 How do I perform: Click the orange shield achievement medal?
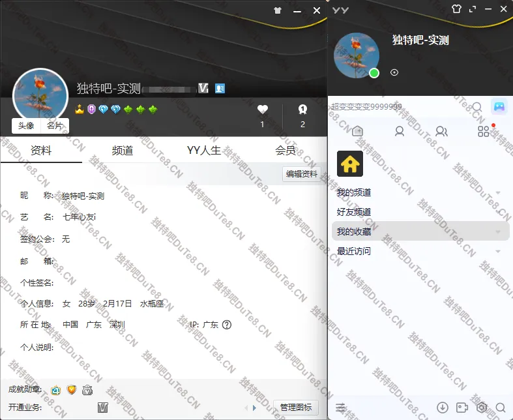[x=72, y=390]
